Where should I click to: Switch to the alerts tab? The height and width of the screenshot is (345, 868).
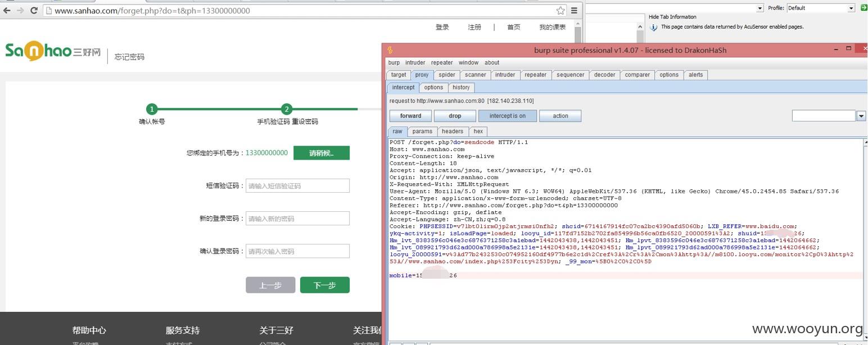[695, 75]
